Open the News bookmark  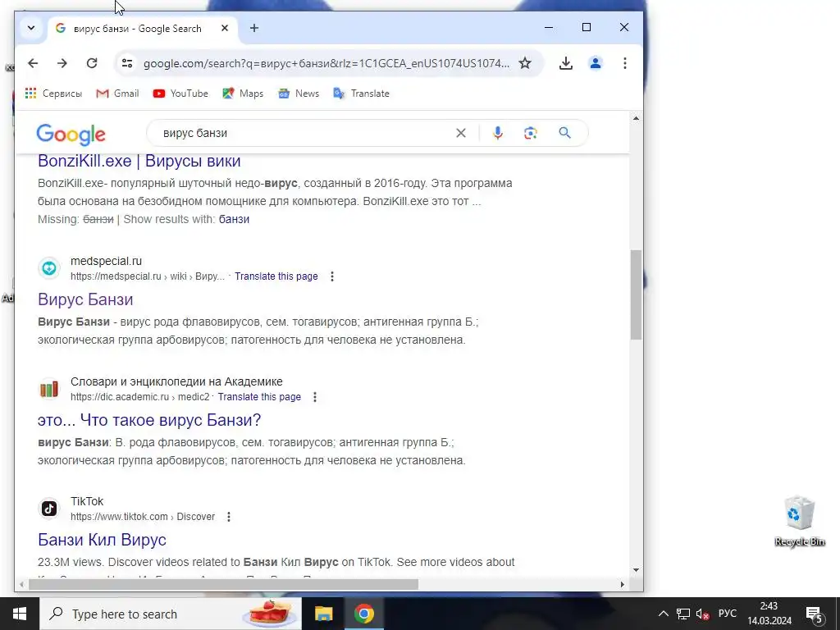point(299,94)
